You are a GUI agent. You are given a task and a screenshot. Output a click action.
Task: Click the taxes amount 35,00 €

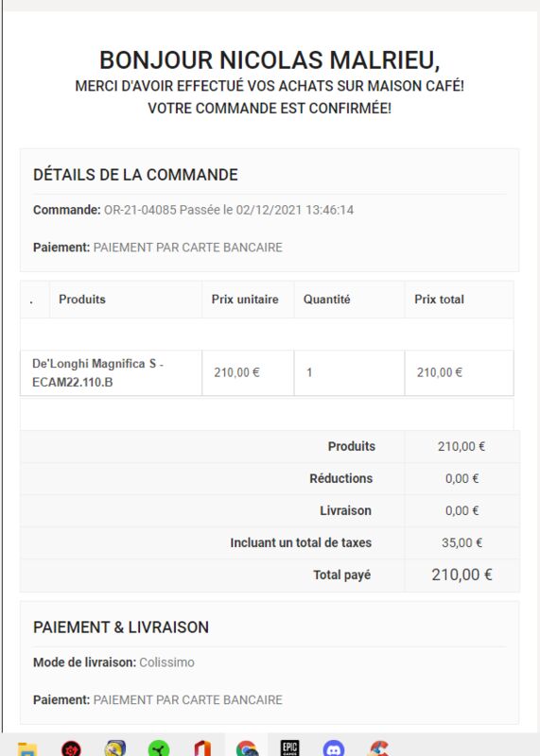(x=462, y=542)
